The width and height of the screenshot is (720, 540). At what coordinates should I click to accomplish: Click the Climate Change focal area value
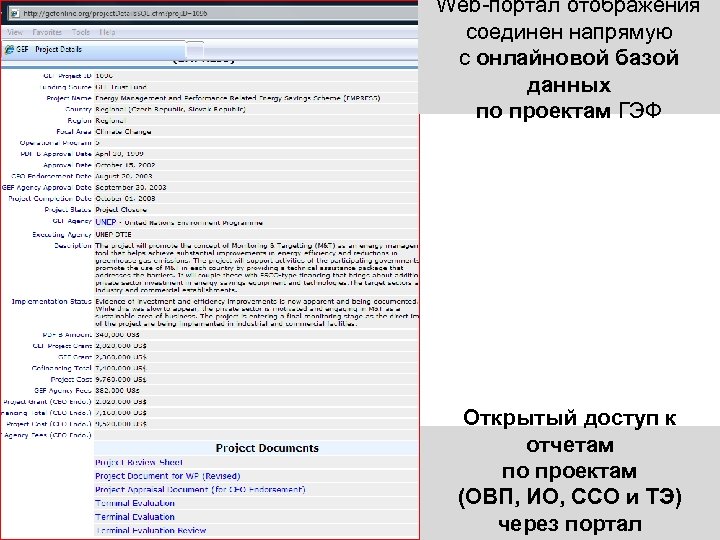click(123, 132)
